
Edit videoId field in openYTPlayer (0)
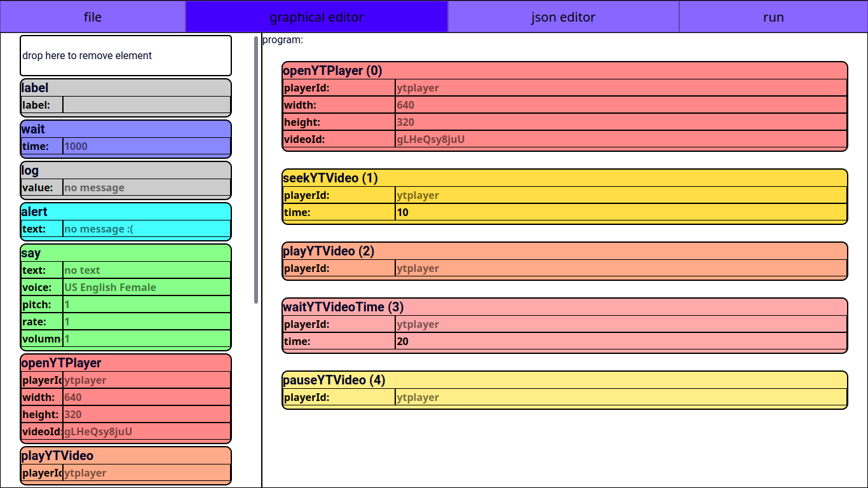(620, 140)
